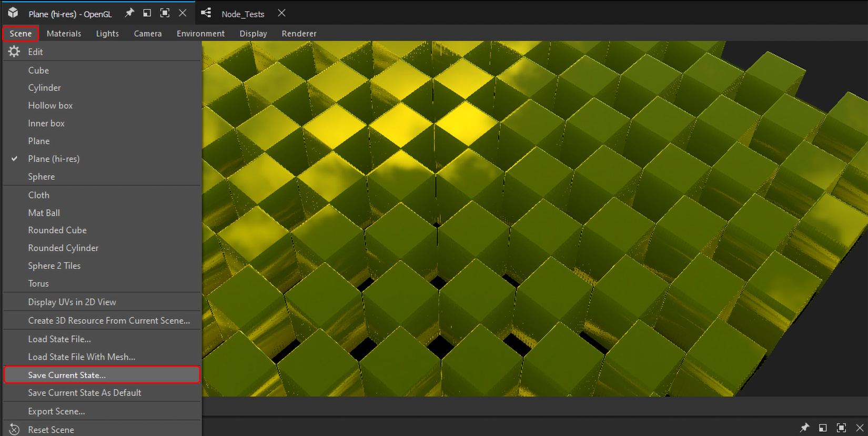This screenshot has width=868, height=436.
Task: Dock the 3D view panel
Action: 147,13
